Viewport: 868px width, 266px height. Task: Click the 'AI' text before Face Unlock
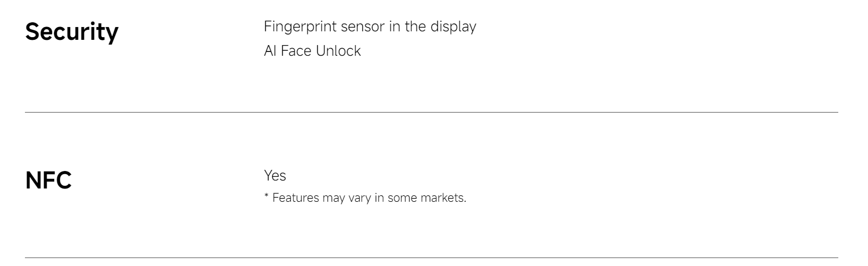pos(270,51)
